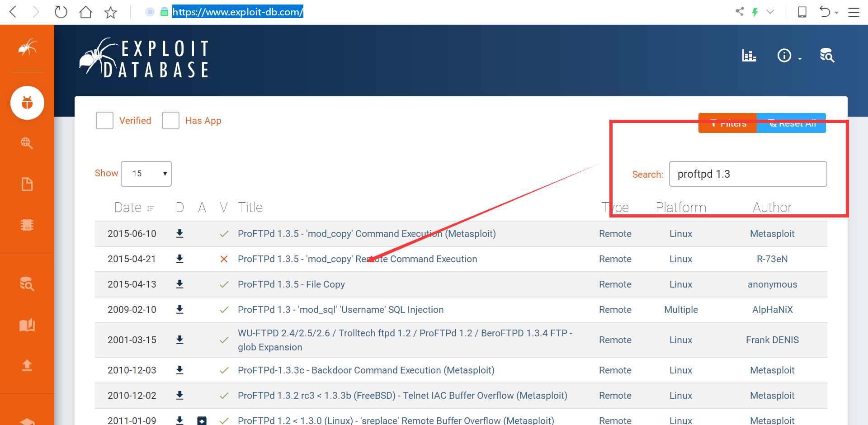The height and width of the screenshot is (425, 868).
Task: Open SearchSploit manual book icon
Action: tap(27, 325)
